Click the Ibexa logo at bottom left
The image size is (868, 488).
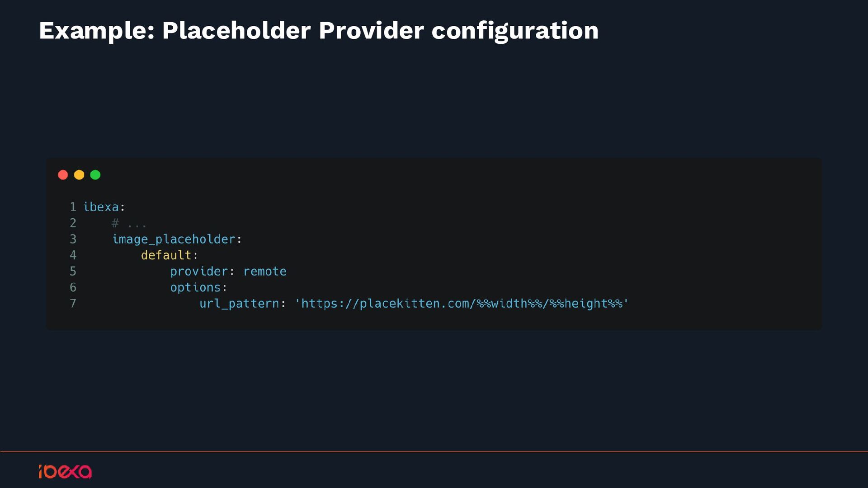(x=65, y=471)
